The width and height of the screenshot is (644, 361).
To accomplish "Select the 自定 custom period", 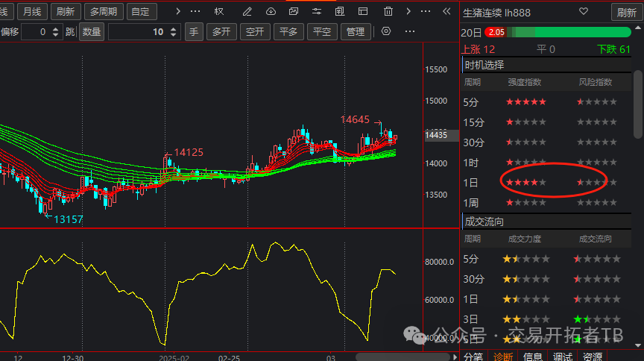I will tap(142, 11).
